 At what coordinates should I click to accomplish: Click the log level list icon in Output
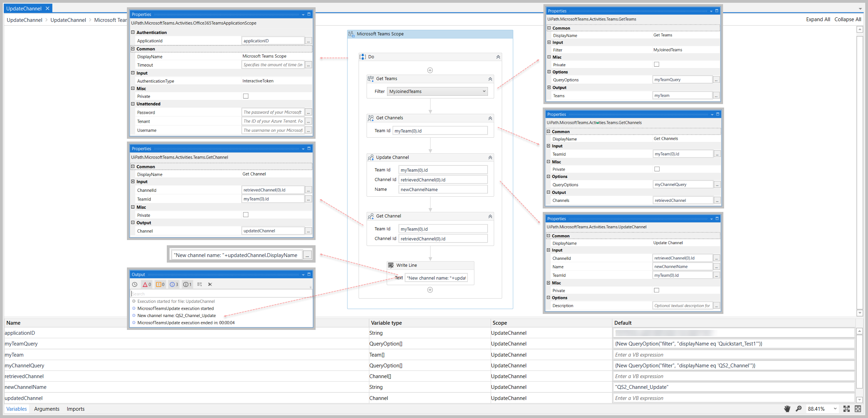(200, 284)
